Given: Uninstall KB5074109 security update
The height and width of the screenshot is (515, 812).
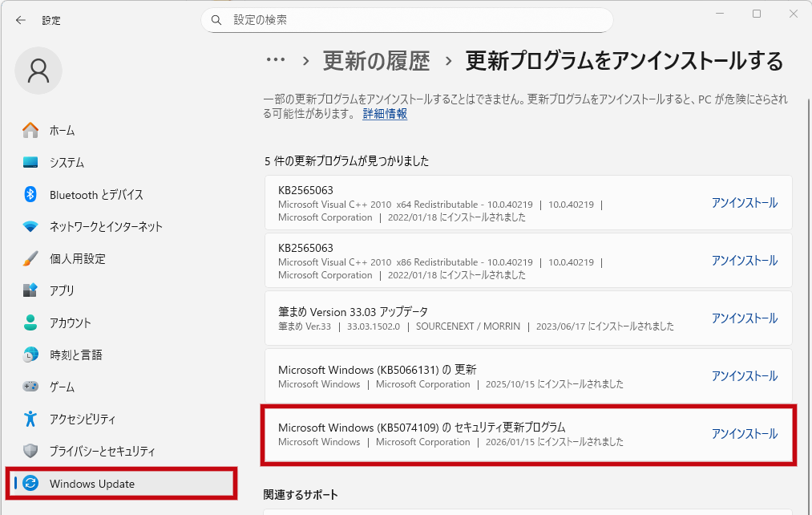Looking at the screenshot, I should click(x=744, y=434).
